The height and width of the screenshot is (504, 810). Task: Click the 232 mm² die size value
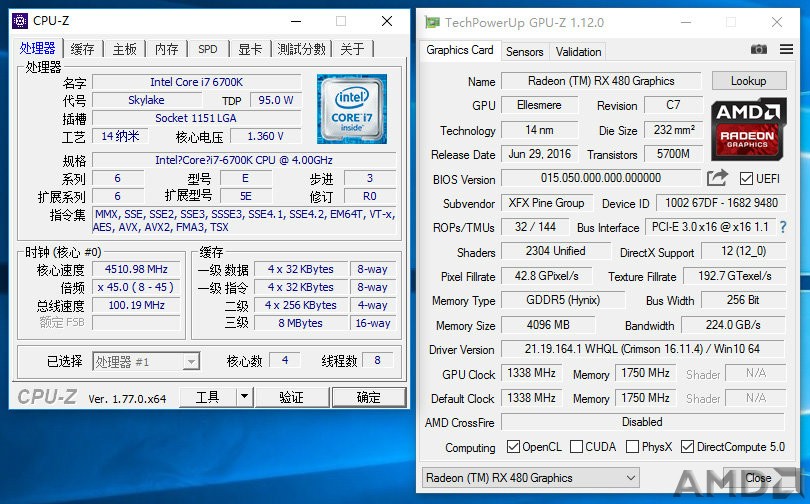click(x=674, y=130)
